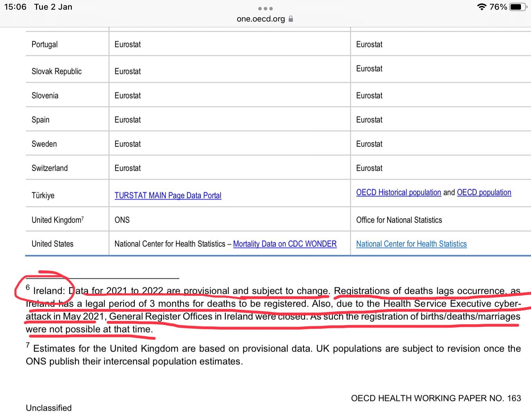Viewport: 531px width, 420px height.
Task: Tap the OECD HEALTH WORKING PAPER NO. 163 footer
Action: (436, 398)
